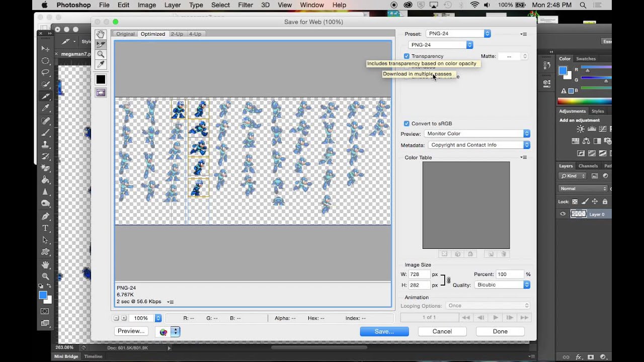Select the Clone Stamp tool
This screenshot has height=362, width=644.
click(x=46, y=144)
